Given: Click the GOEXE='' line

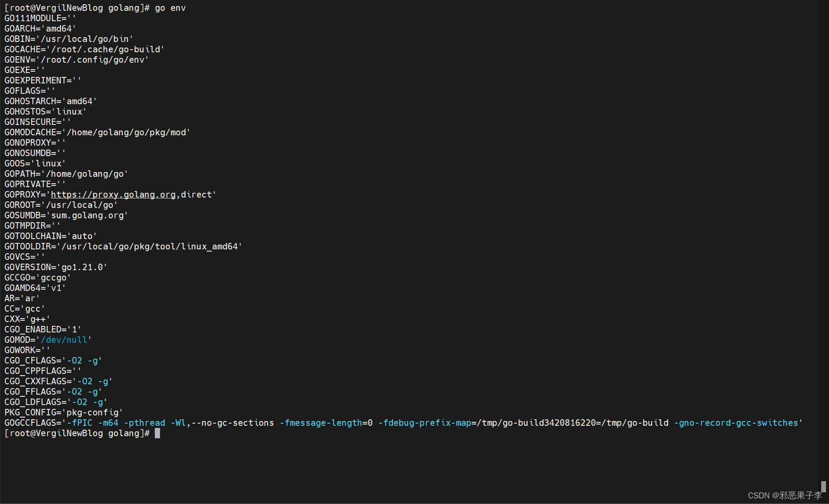Looking at the screenshot, I should click(x=25, y=70).
